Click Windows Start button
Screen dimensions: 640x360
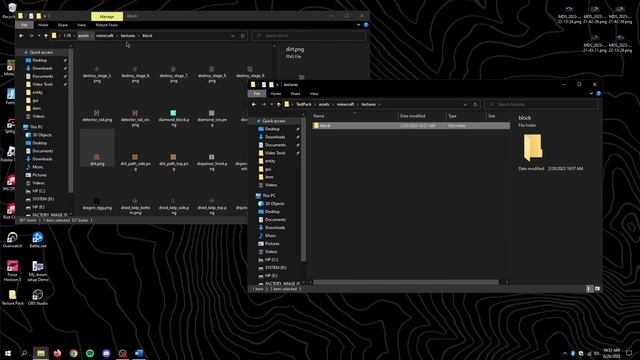[x=8, y=353]
